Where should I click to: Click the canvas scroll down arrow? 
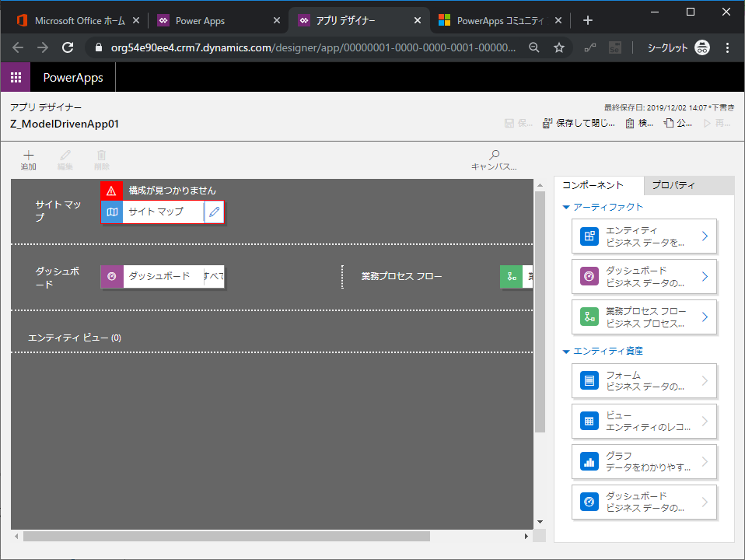[540, 522]
